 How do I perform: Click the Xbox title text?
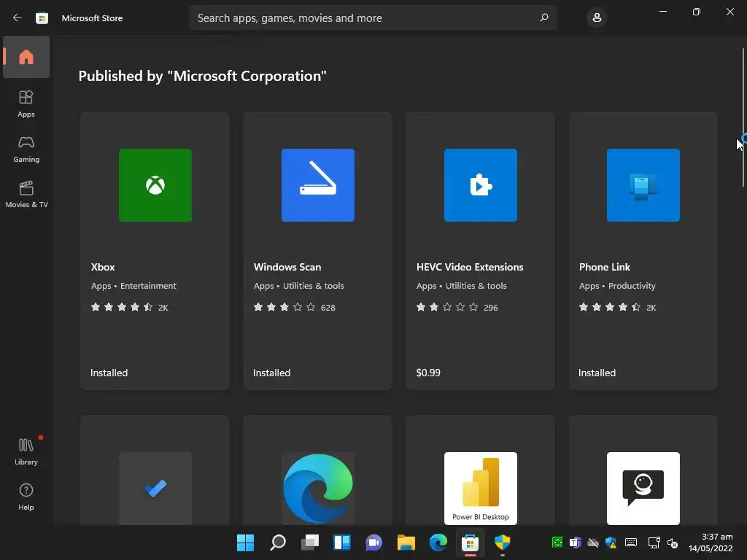[103, 267]
